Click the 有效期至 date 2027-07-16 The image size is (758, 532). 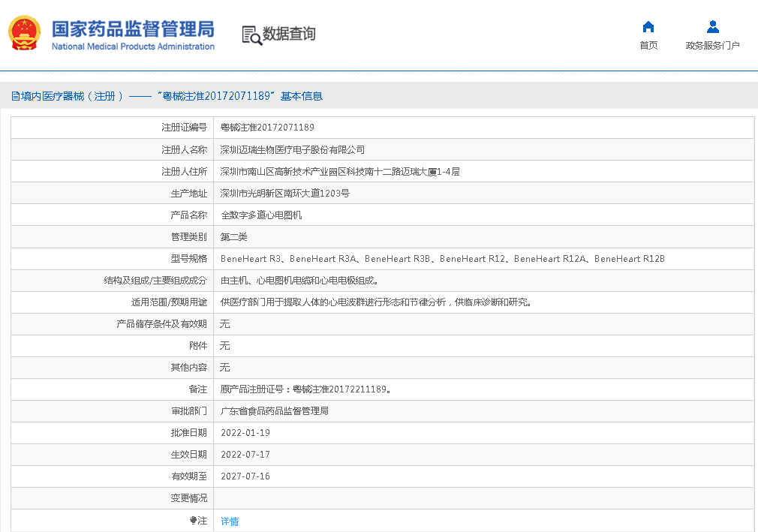(245, 476)
